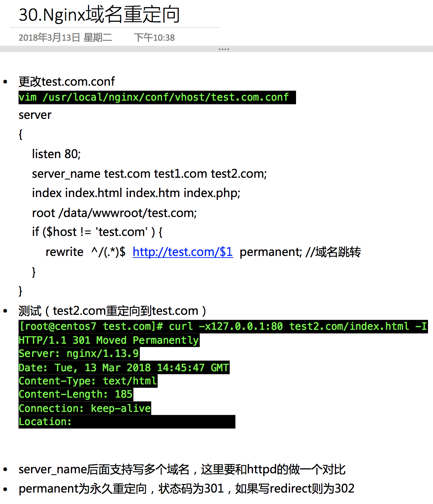Click the word "server" above opening brace
The image size is (433, 504).
point(35,115)
